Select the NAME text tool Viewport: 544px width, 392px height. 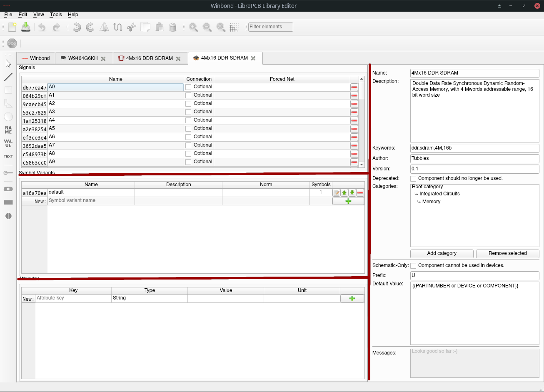pyautogui.click(x=8, y=130)
